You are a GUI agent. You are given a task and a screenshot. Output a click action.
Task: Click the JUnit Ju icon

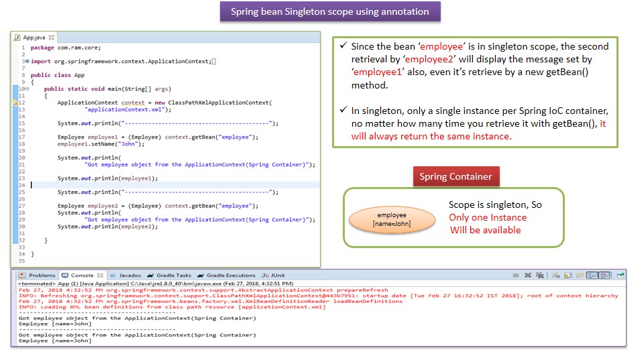(x=266, y=276)
